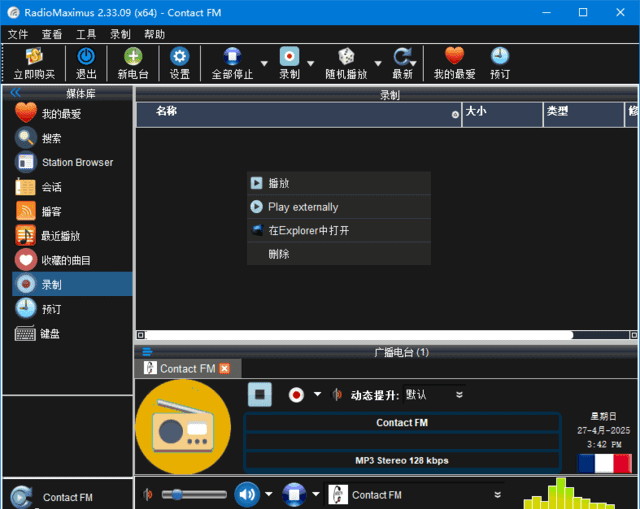Choose Play externally from the context menu
Viewport: 640px width, 509px height.
click(x=339, y=207)
